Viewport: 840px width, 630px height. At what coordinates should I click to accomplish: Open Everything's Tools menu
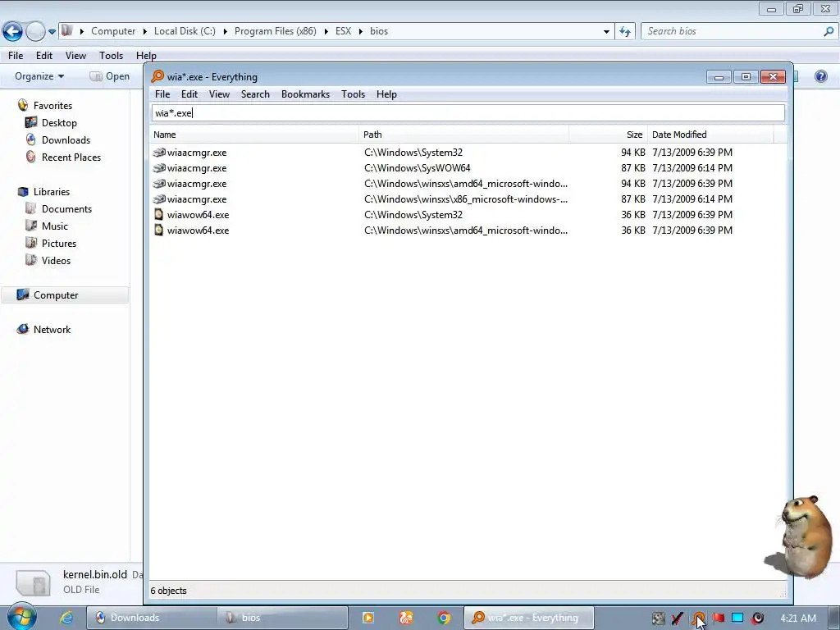pos(353,94)
